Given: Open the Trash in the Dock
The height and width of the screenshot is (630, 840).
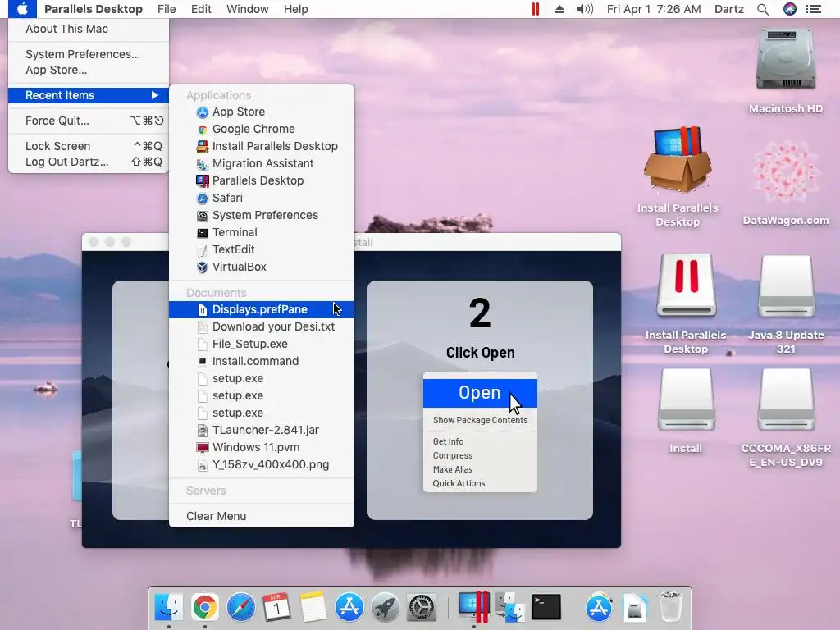Looking at the screenshot, I should (670, 607).
